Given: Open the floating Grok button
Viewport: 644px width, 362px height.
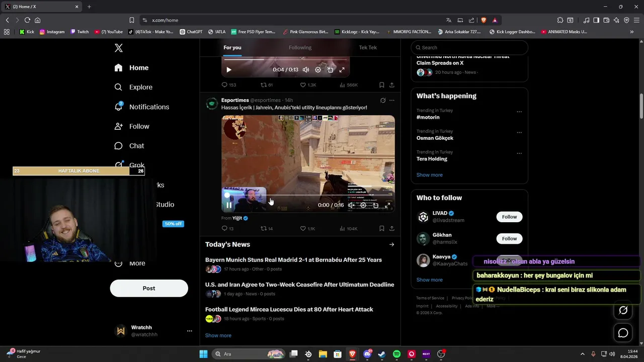Looking at the screenshot, I should (x=623, y=310).
